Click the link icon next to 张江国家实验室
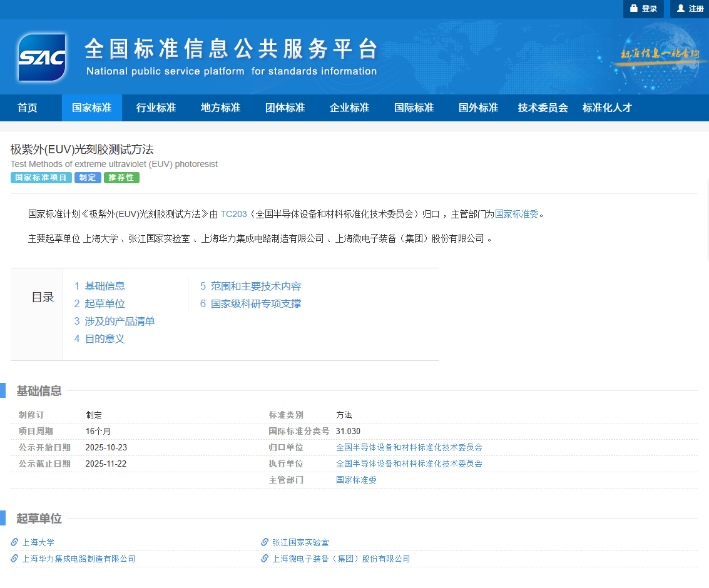The width and height of the screenshot is (709, 588). [x=265, y=542]
